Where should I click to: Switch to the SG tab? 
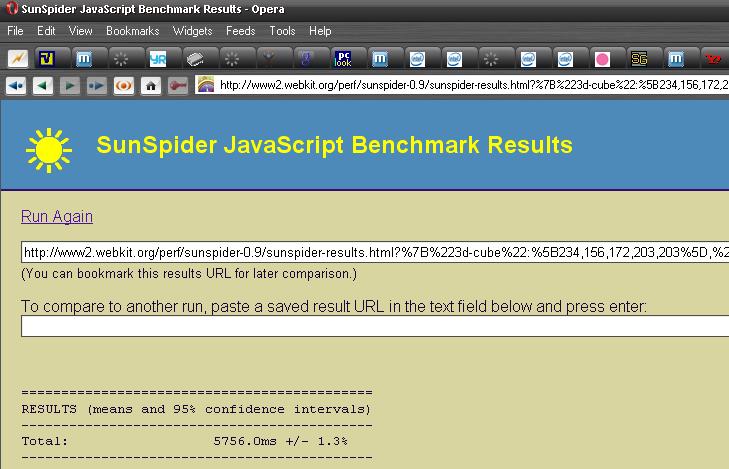639,59
